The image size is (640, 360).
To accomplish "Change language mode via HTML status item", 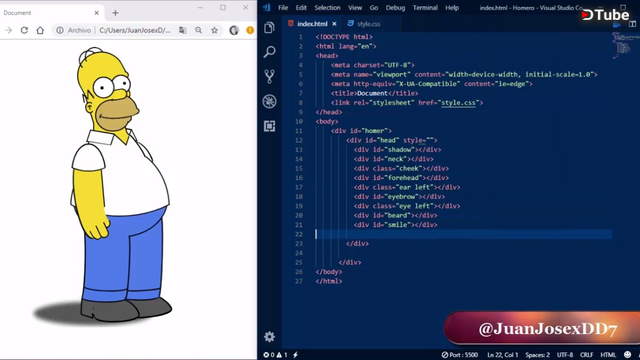I will pyautogui.click(x=608, y=355).
